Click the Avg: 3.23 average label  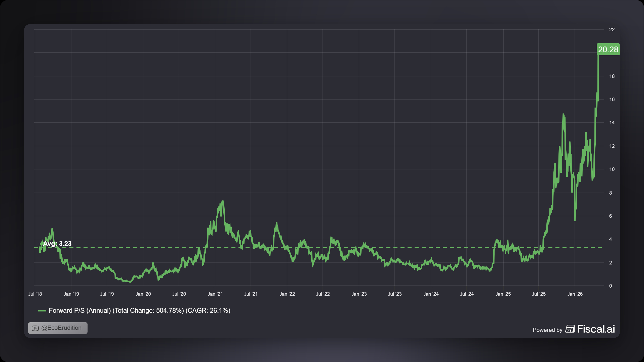[x=57, y=244]
